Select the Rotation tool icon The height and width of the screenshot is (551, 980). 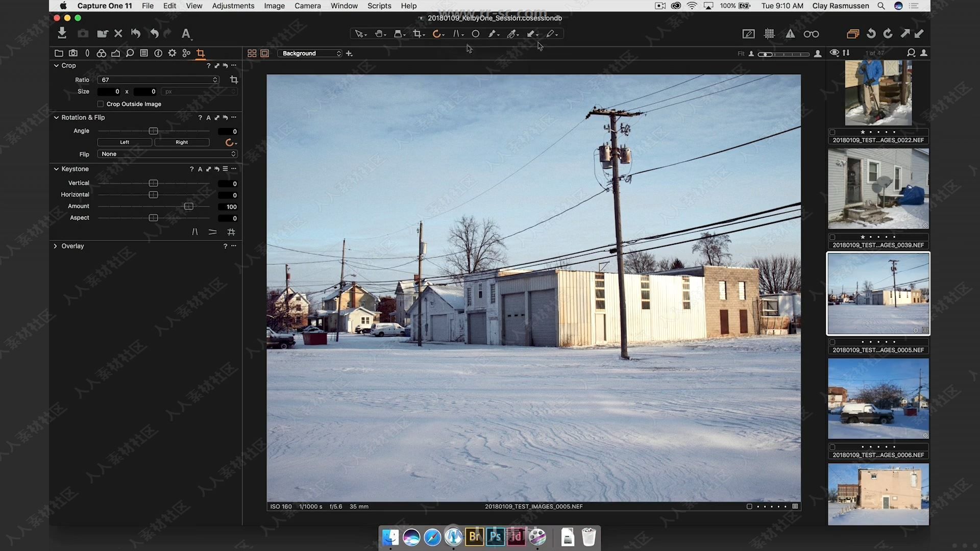437,34
